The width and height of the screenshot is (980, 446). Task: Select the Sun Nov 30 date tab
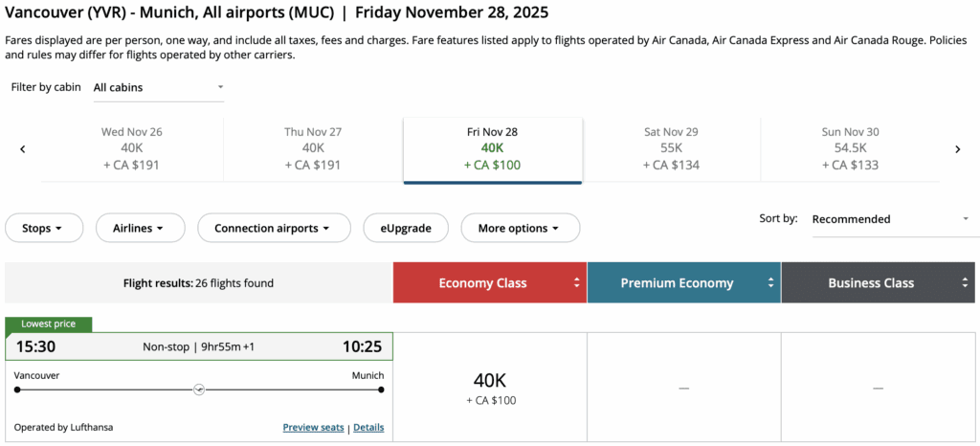851,148
